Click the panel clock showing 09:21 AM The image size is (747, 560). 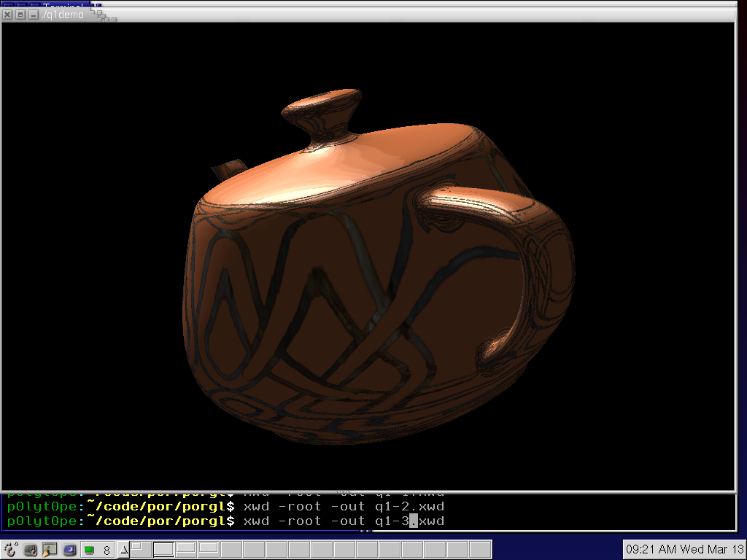pos(683,549)
